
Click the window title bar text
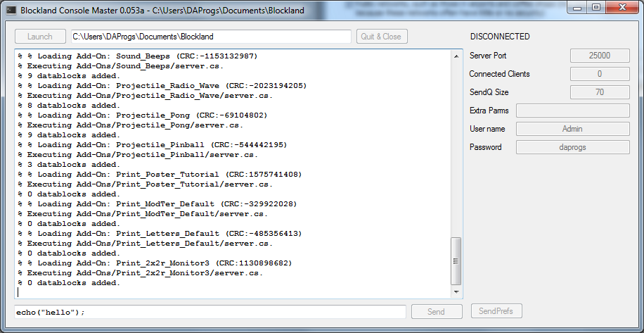pyautogui.click(x=162, y=11)
